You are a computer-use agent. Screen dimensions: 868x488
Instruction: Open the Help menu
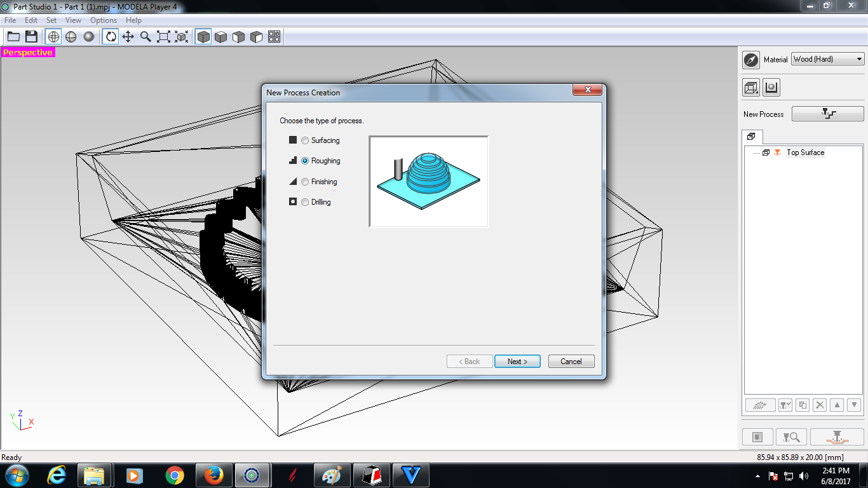pyautogui.click(x=133, y=20)
